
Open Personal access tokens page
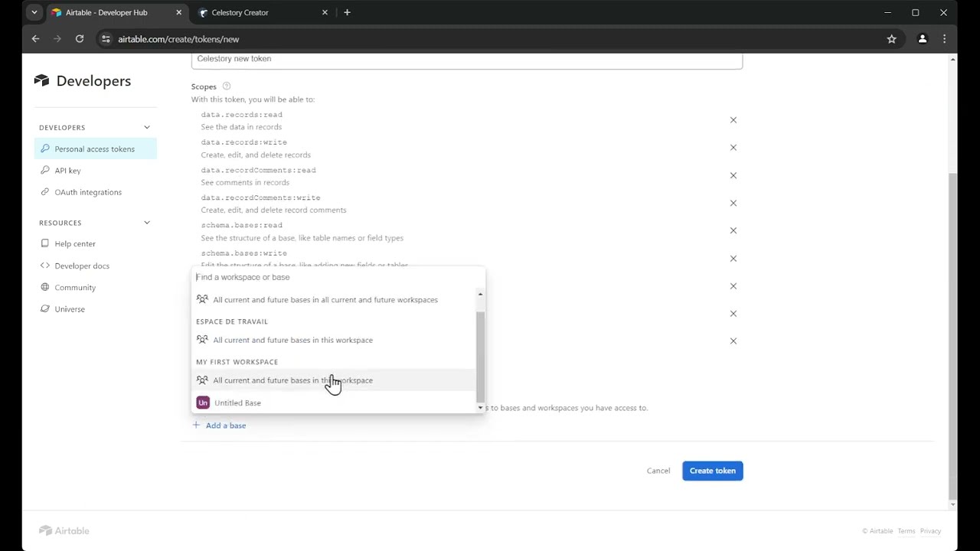click(x=96, y=148)
